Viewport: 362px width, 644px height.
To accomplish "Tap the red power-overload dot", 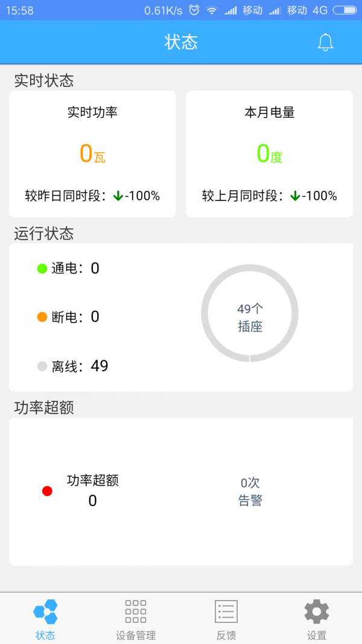I will [47, 491].
